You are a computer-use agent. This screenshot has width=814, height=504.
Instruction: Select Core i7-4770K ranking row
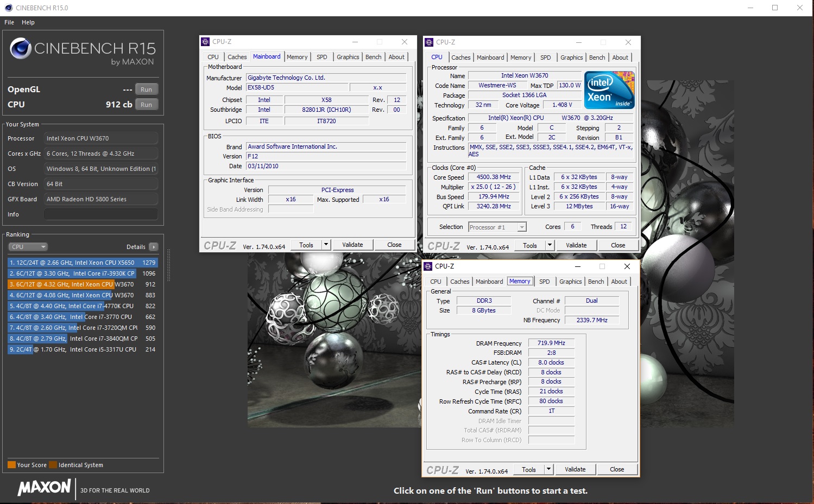(x=83, y=306)
